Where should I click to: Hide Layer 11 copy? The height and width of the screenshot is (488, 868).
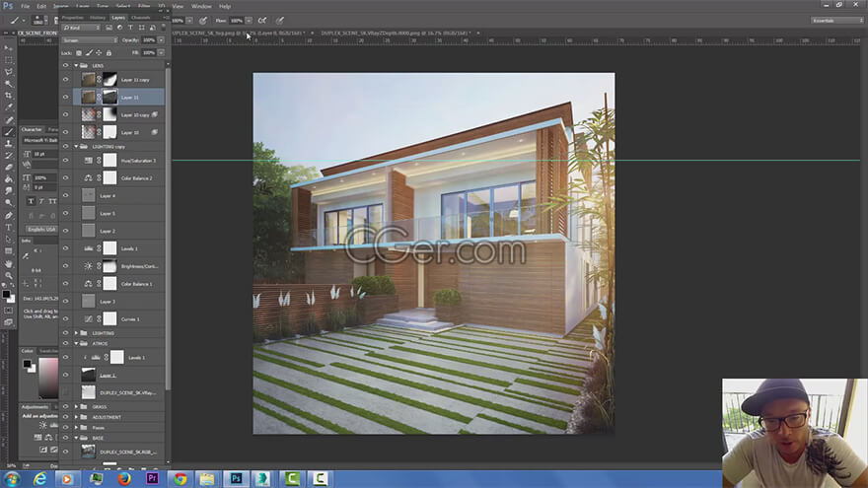pyautogui.click(x=65, y=80)
